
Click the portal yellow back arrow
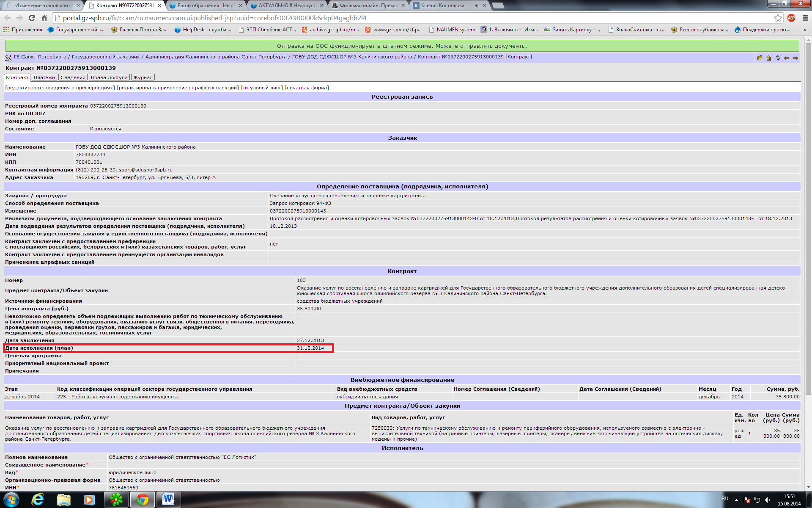point(787,58)
